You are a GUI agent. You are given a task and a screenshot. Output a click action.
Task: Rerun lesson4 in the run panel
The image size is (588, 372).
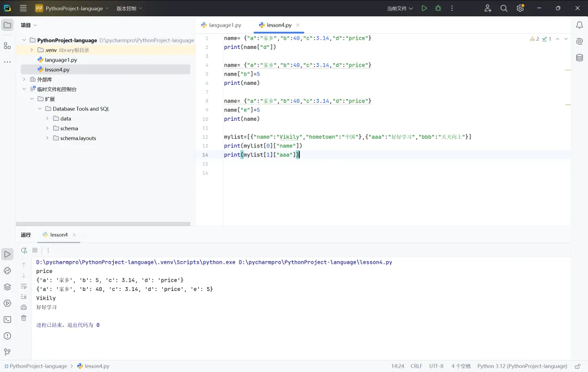(x=24, y=250)
